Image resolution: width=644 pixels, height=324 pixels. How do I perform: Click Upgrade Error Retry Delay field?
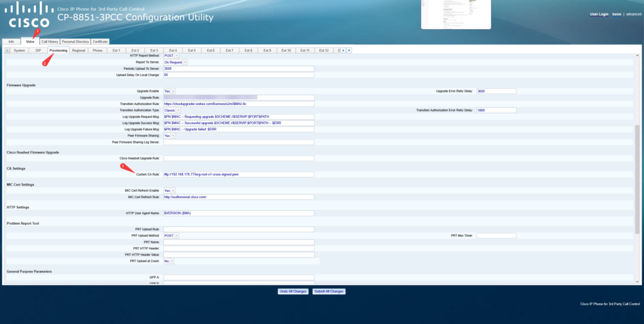click(496, 91)
